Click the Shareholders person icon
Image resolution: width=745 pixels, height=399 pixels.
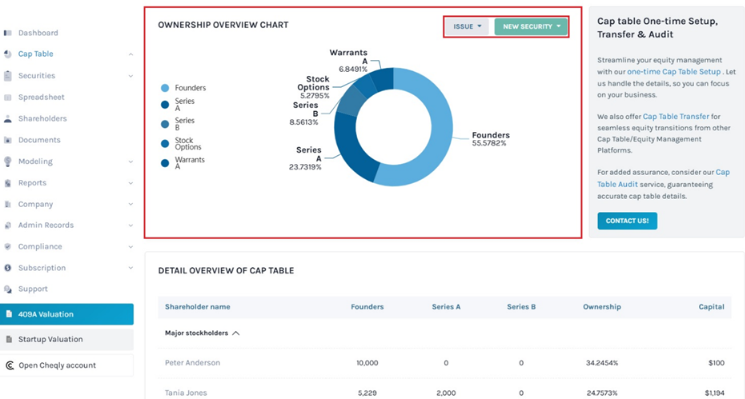tap(8, 119)
